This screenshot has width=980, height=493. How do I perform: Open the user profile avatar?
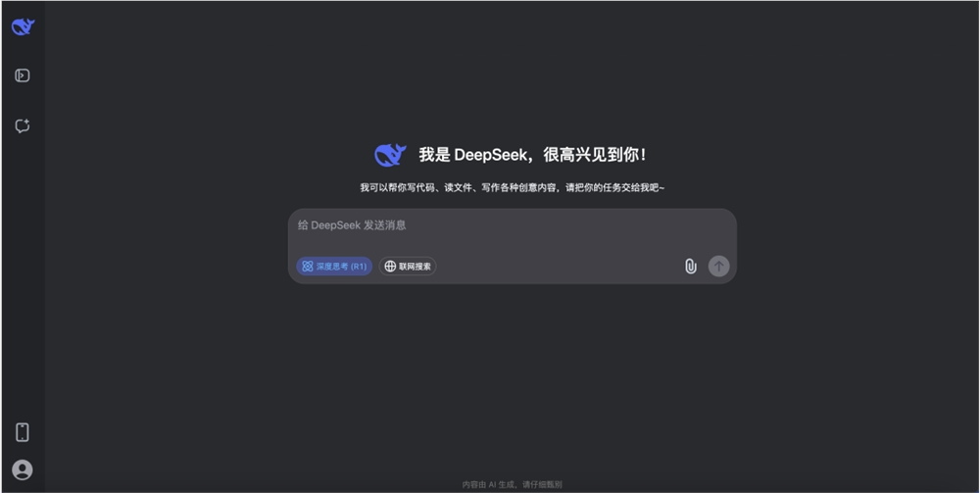[23, 469]
